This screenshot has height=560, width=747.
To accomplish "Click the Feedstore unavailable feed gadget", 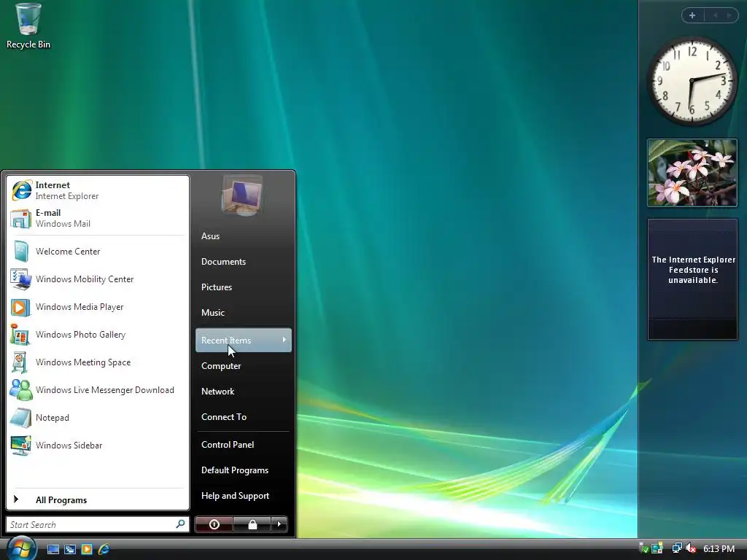I will click(x=693, y=279).
